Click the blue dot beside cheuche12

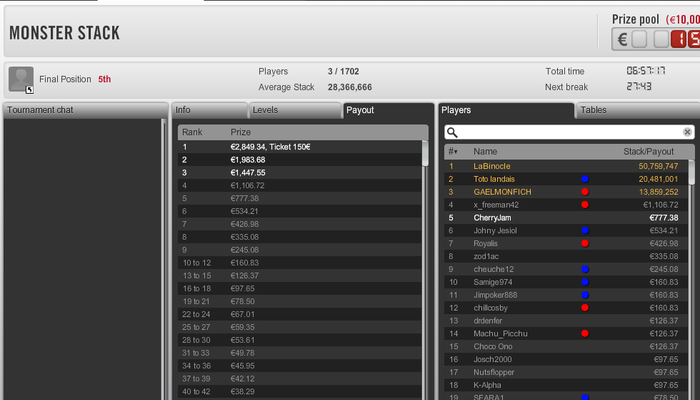coord(585,269)
